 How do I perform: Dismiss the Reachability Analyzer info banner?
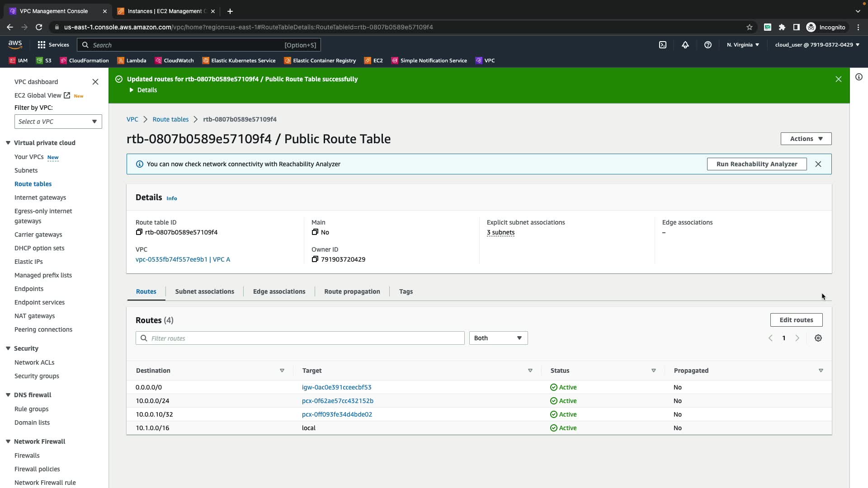[x=818, y=164]
